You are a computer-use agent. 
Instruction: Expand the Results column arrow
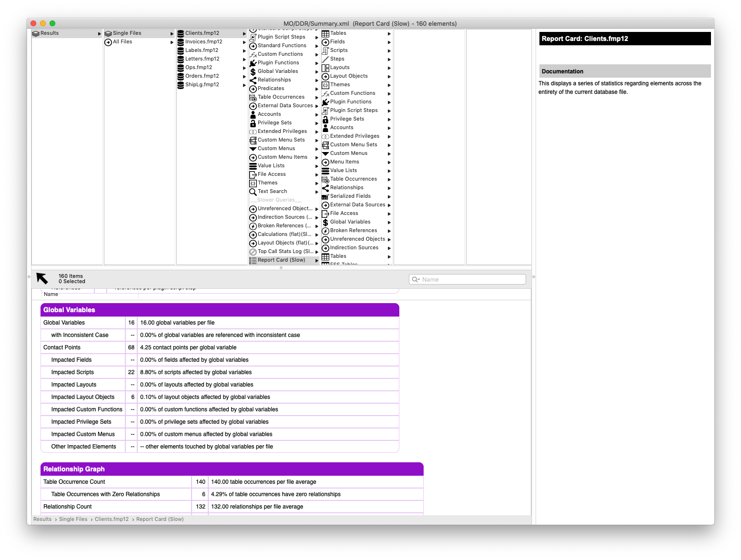pyautogui.click(x=100, y=34)
